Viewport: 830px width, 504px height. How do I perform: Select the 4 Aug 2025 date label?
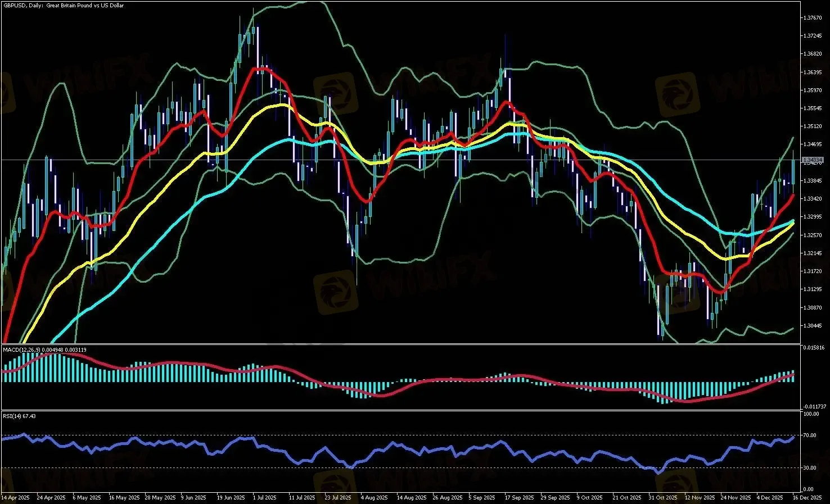click(x=374, y=498)
